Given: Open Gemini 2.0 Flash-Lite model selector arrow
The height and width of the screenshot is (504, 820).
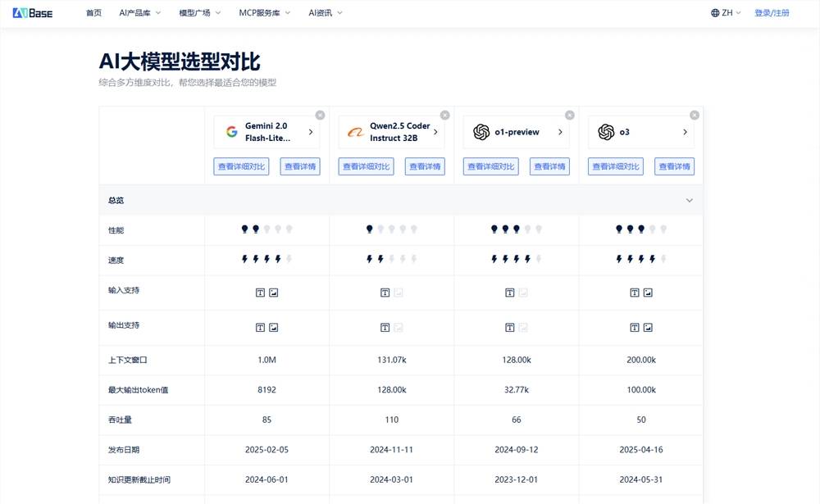Looking at the screenshot, I should (x=311, y=132).
